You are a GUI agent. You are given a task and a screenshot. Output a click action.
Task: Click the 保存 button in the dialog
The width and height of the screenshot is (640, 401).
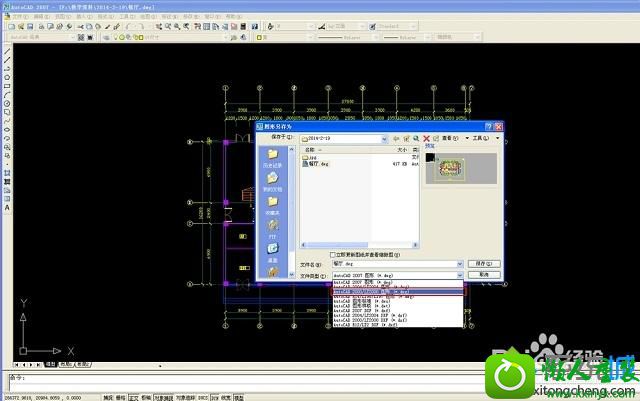point(484,264)
